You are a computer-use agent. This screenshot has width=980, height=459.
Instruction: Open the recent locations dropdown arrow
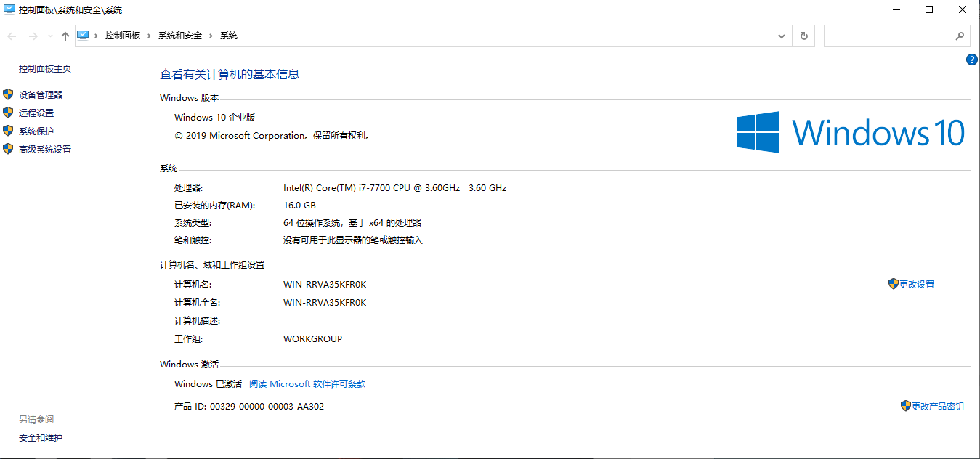(x=49, y=36)
